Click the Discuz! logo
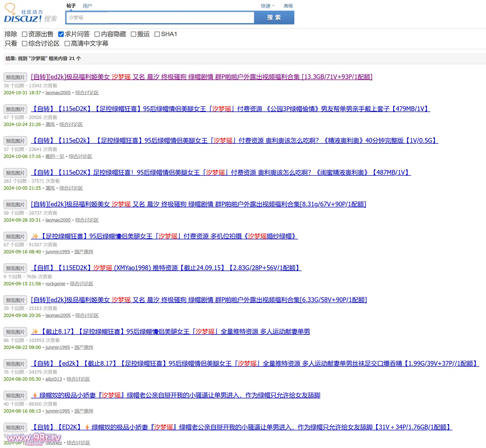 [30, 13]
